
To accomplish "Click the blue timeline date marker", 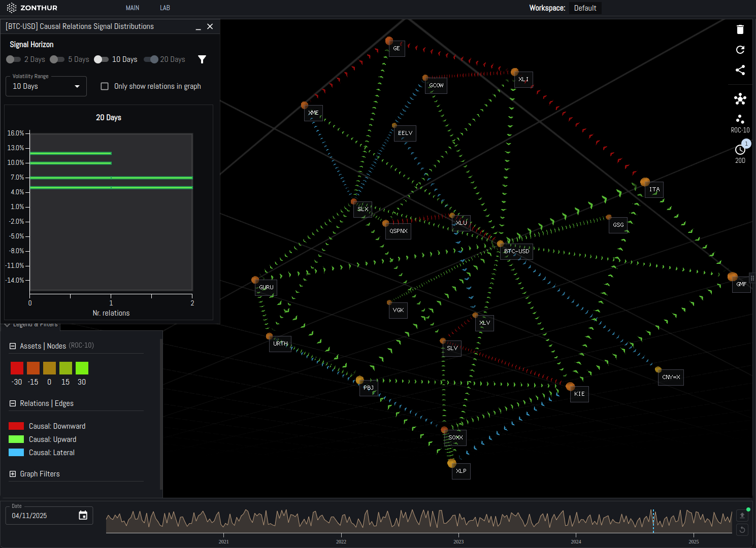I will pos(653,521).
